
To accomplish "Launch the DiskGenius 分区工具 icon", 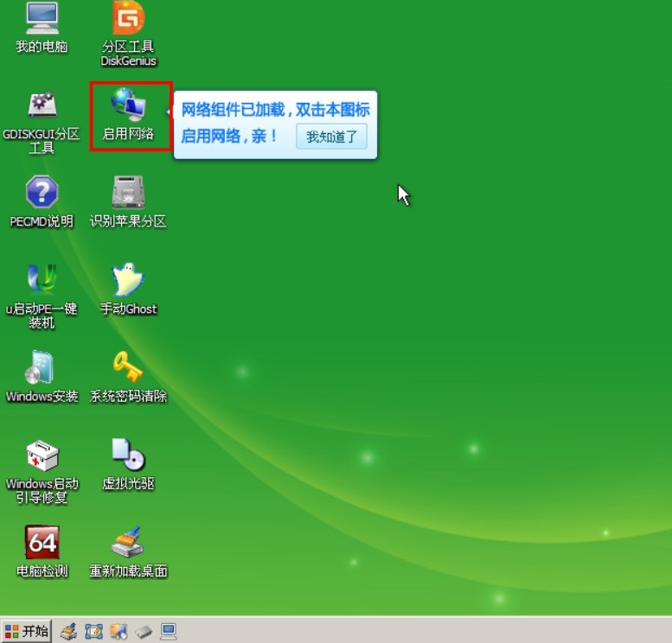I will point(129,19).
